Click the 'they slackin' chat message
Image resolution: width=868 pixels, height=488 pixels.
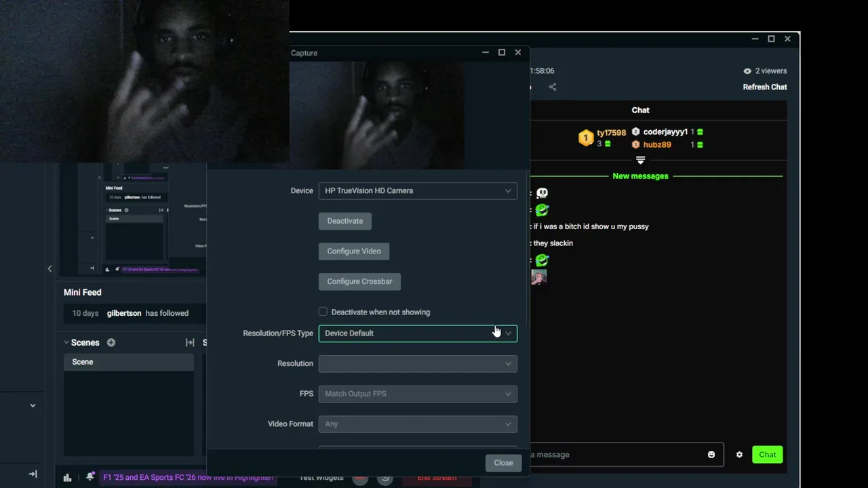click(553, 243)
